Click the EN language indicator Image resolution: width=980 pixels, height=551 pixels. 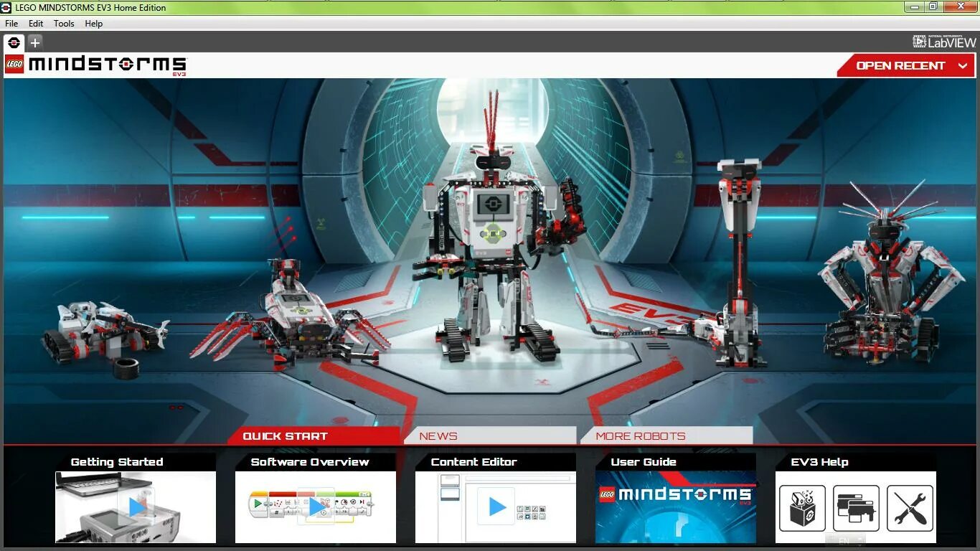point(844,540)
